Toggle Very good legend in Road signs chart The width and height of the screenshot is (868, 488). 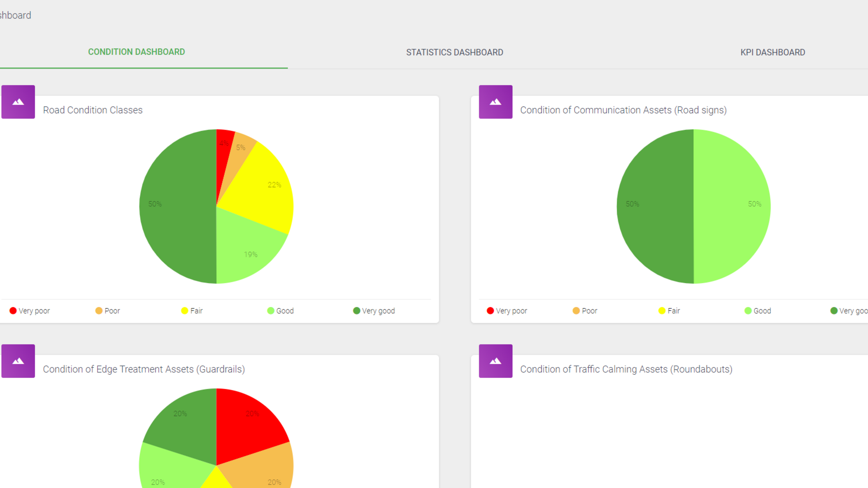pos(849,311)
